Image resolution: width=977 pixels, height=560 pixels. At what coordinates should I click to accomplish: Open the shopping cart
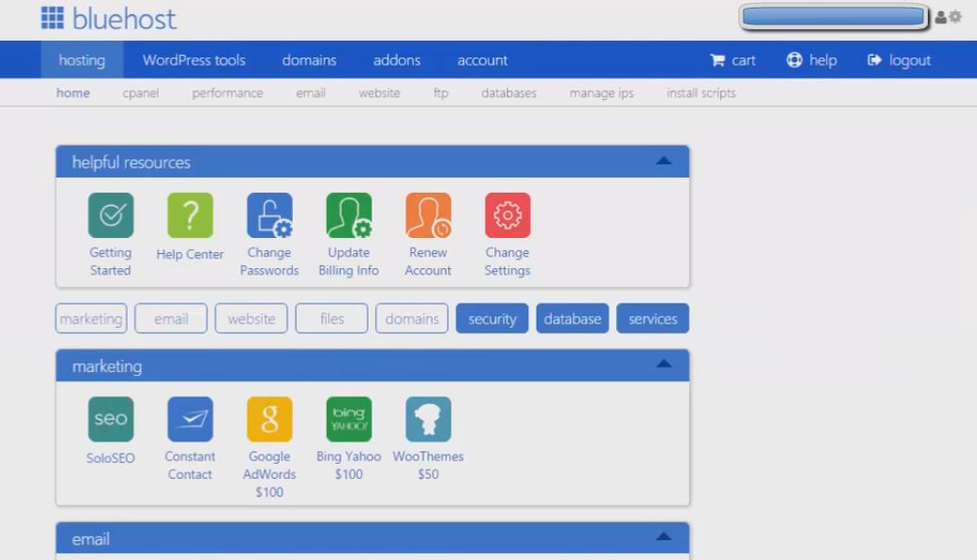[x=733, y=60]
